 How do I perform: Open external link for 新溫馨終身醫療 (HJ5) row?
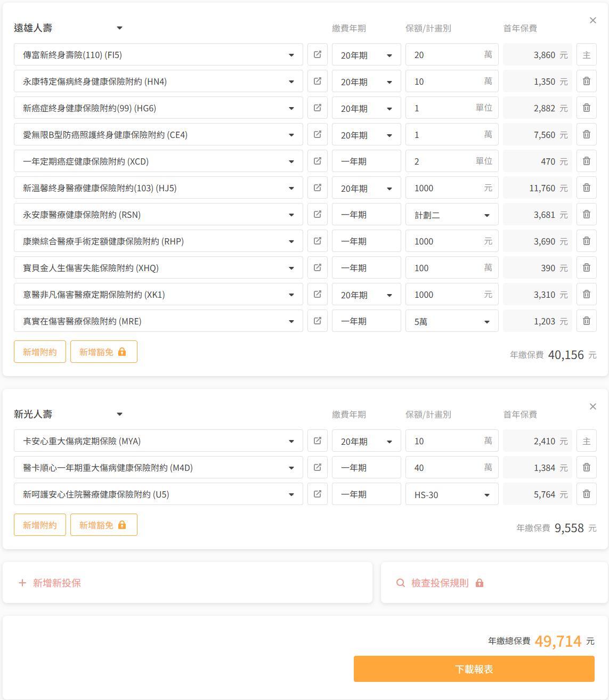[x=318, y=188]
